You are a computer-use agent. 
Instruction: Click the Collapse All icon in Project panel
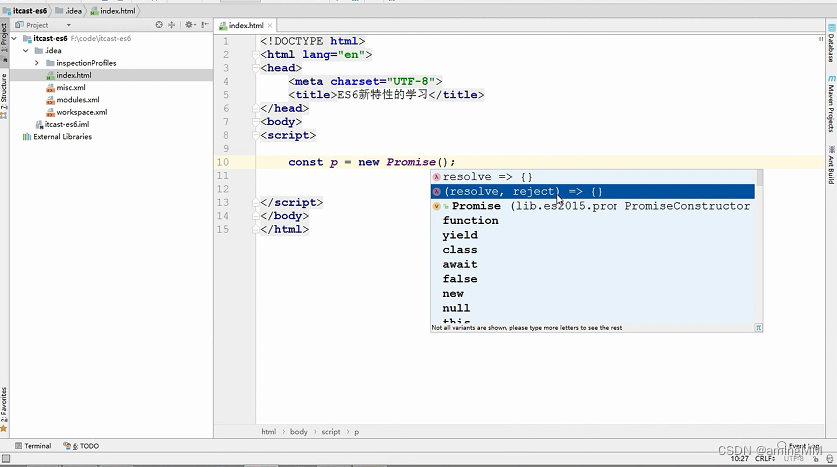click(171, 25)
